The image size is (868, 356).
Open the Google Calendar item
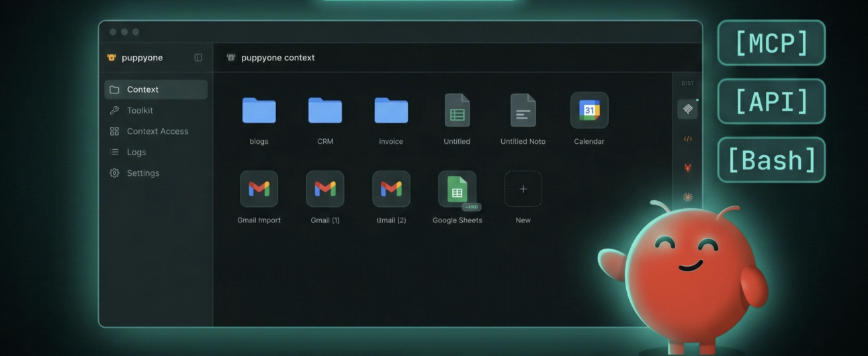coord(589,111)
